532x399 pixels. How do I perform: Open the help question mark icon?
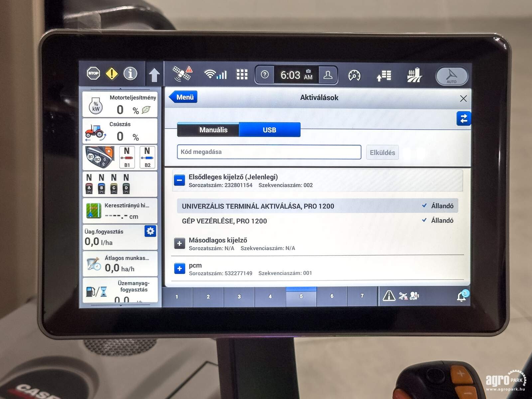pyautogui.click(x=265, y=74)
